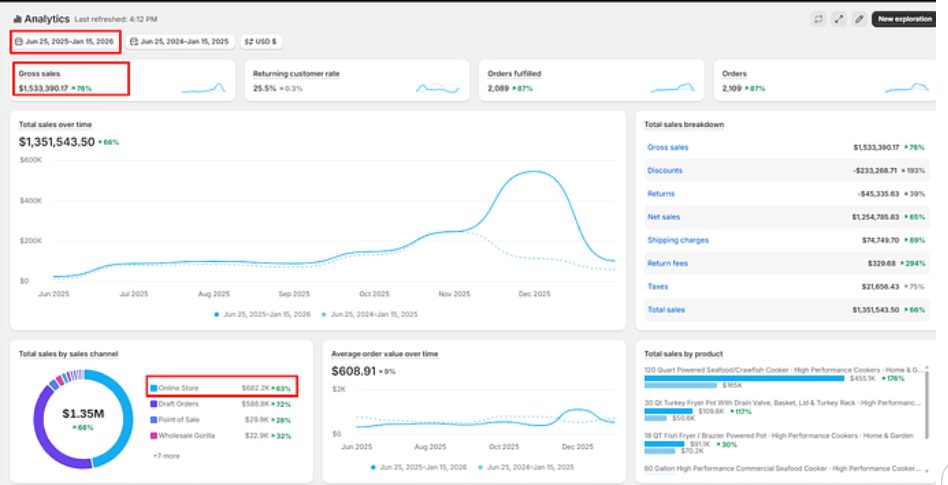The height and width of the screenshot is (485, 948).
Task: Click the auto-refresh arrows icon
Action: pyautogui.click(x=819, y=19)
